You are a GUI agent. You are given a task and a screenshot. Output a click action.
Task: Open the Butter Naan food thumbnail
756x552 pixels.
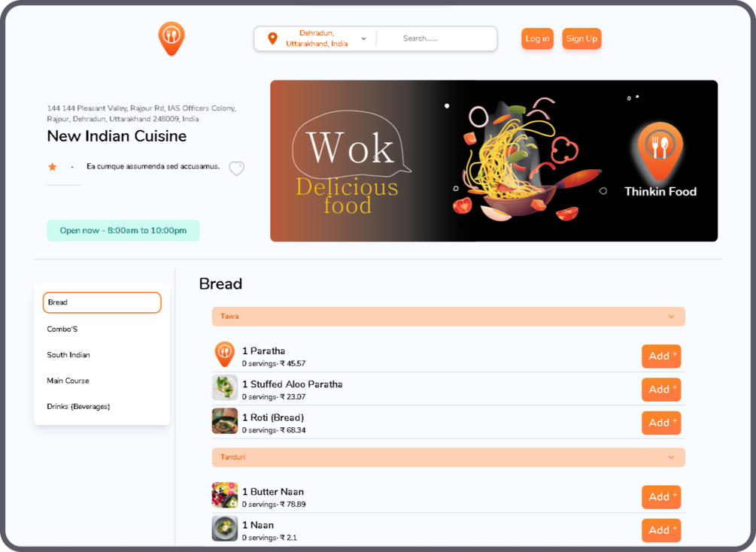(x=225, y=495)
